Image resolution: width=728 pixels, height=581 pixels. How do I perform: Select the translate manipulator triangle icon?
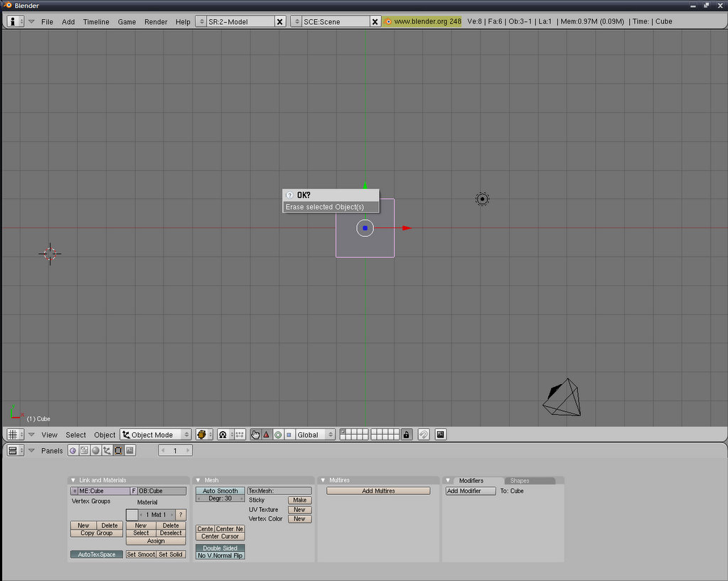267,435
